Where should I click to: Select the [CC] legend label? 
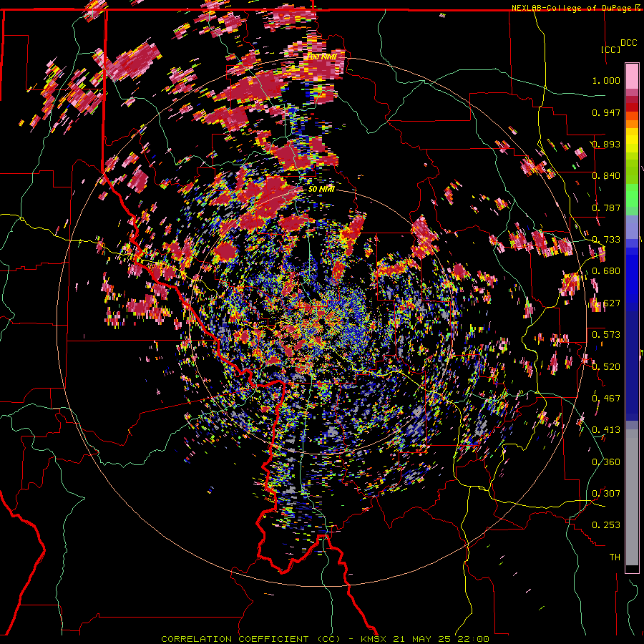tap(610, 49)
